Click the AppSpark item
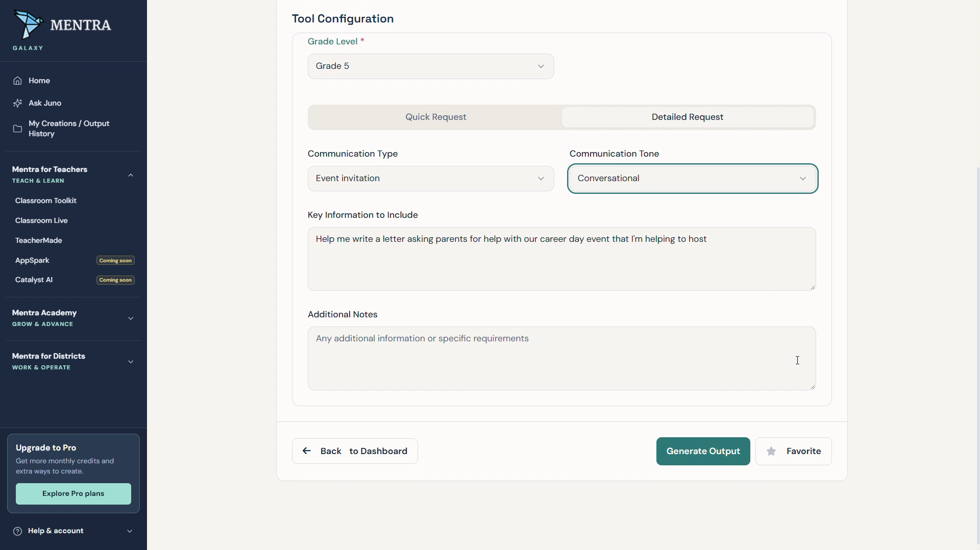The image size is (980, 550). (x=32, y=260)
